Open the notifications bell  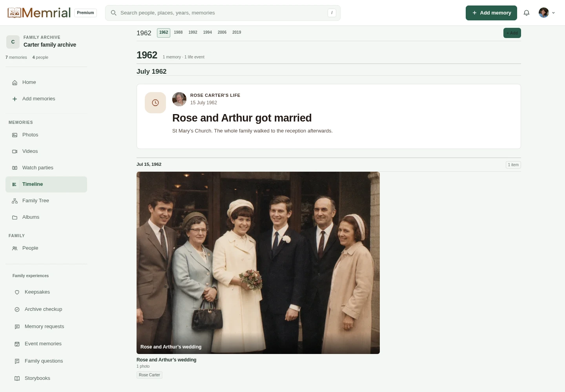527,13
